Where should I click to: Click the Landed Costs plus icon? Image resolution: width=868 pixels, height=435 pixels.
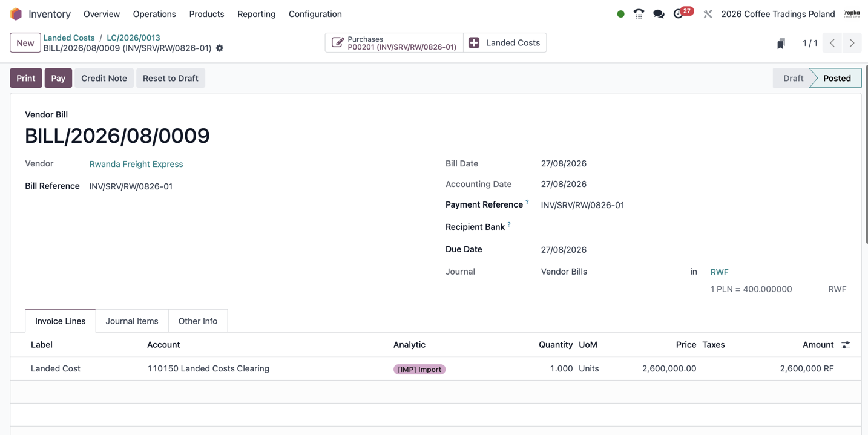tap(474, 42)
